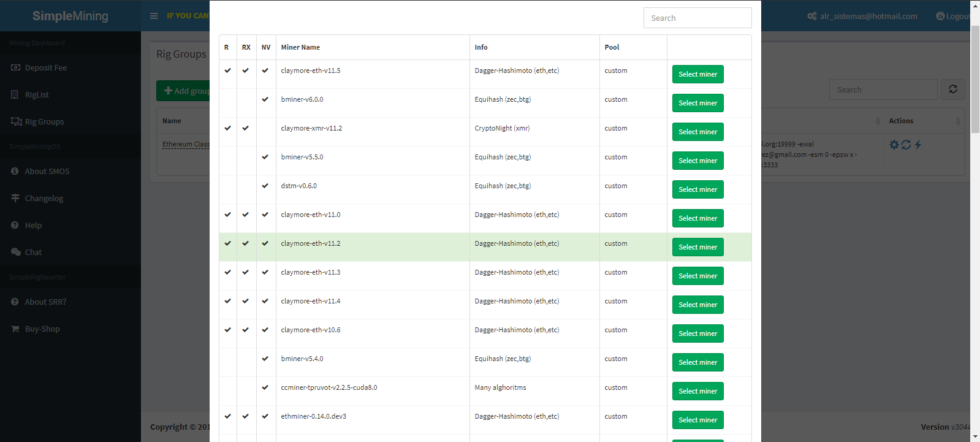Click the page scrollbar down arrow
This screenshot has width=980, height=442.
(975, 436)
